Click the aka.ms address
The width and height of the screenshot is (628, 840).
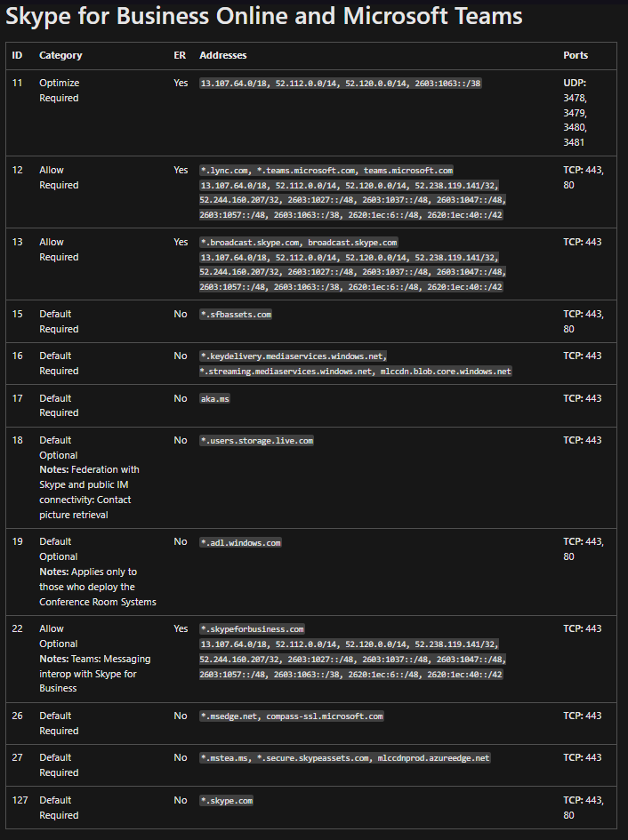point(214,398)
